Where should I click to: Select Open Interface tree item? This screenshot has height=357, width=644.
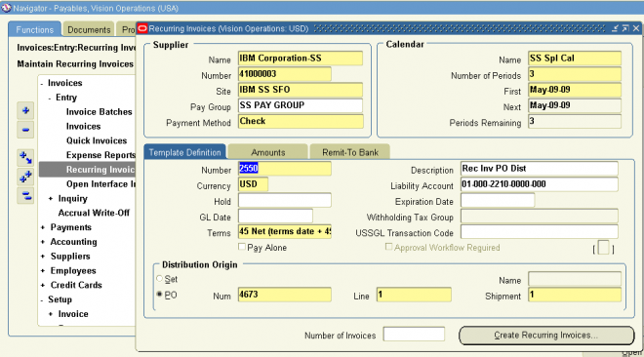click(x=101, y=183)
